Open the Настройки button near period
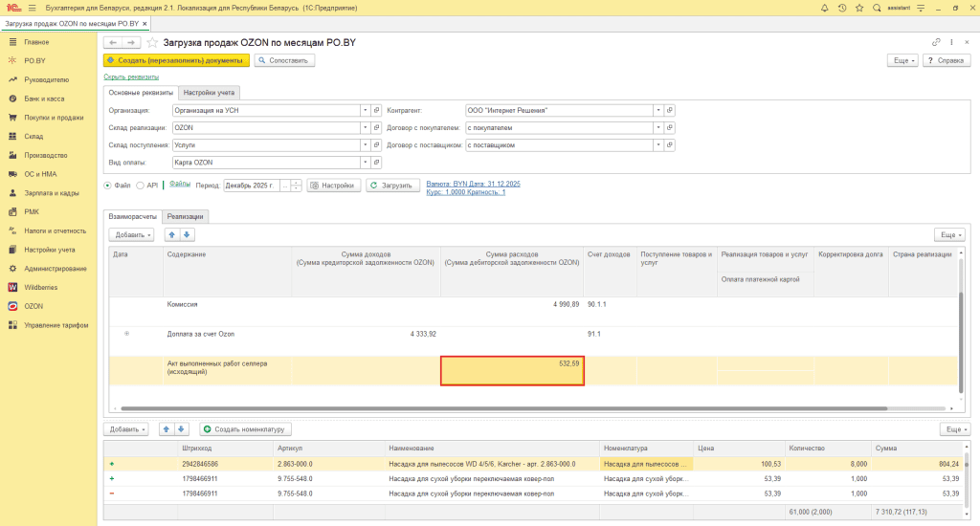 click(334, 186)
